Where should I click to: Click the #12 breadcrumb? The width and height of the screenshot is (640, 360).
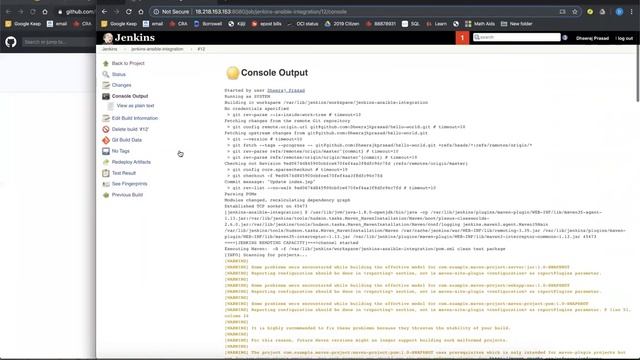pos(201,49)
